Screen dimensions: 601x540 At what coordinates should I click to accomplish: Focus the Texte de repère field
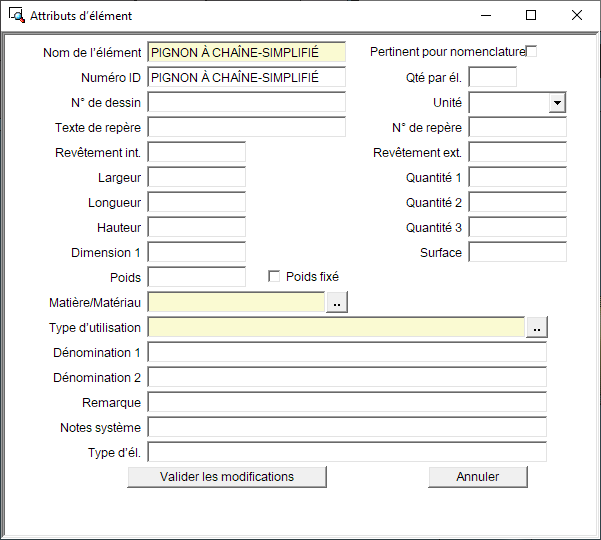point(246,127)
